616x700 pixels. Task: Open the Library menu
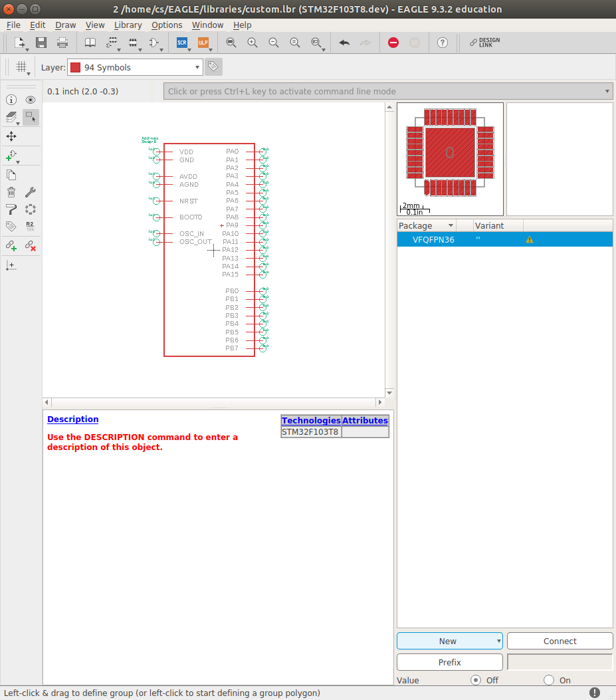128,25
